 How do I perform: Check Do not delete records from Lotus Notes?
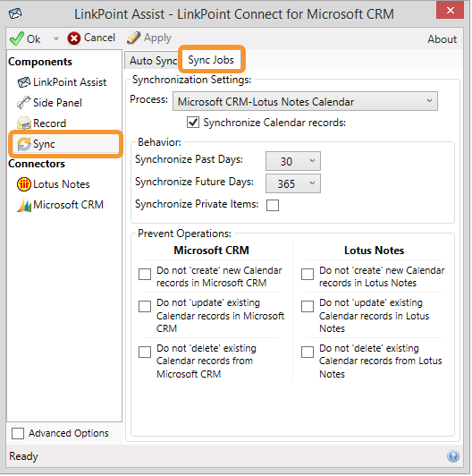click(x=308, y=353)
